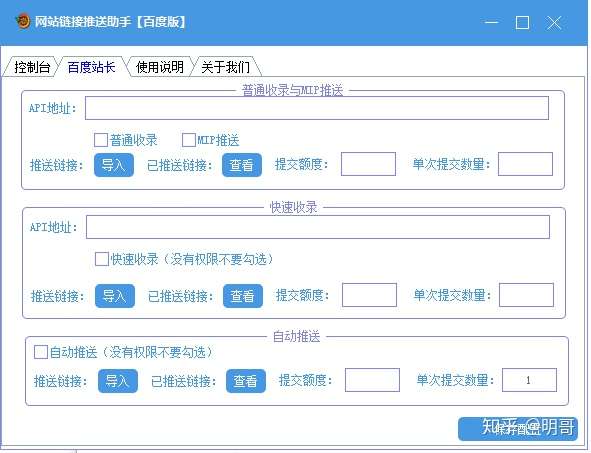591x453 pixels.
Task: Select 提交额度 box in 自动推送 section
Action: point(372,380)
